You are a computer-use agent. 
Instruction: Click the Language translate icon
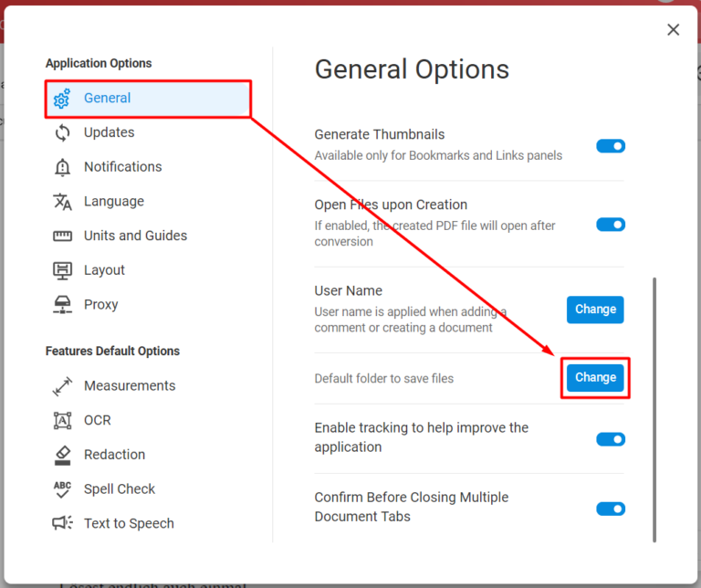pos(62,202)
